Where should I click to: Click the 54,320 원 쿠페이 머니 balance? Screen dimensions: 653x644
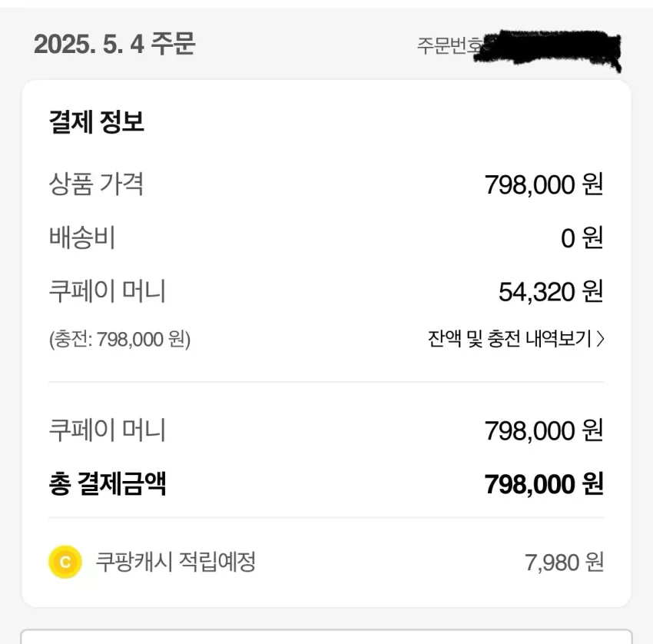[x=551, y=291]
